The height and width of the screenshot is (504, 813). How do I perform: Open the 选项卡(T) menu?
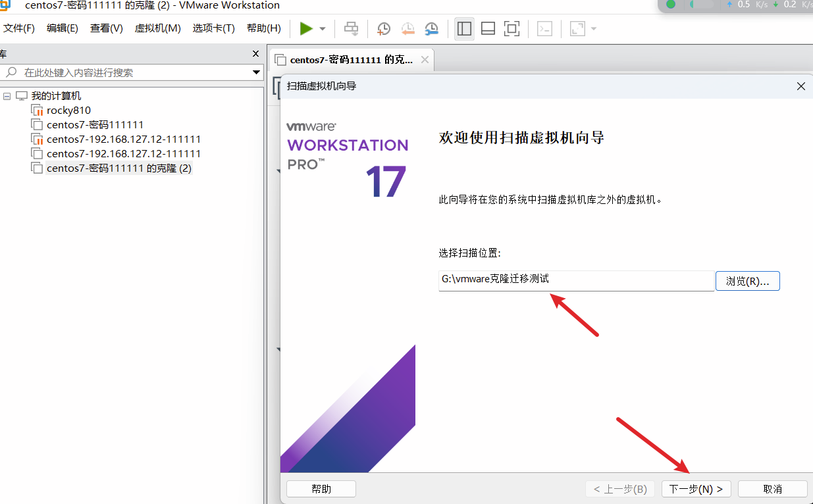coord(213,28)
